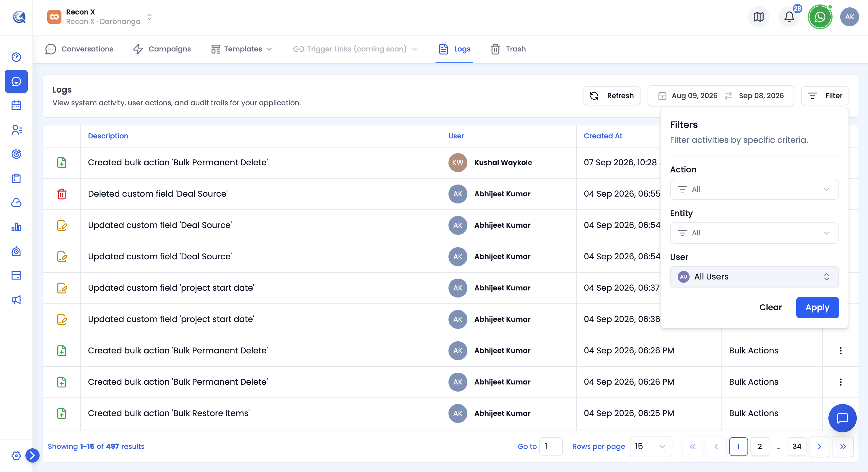The height and width of the screenshot is (472, 868).
Task: Open the floating chat support button
Action: [842, 418]
